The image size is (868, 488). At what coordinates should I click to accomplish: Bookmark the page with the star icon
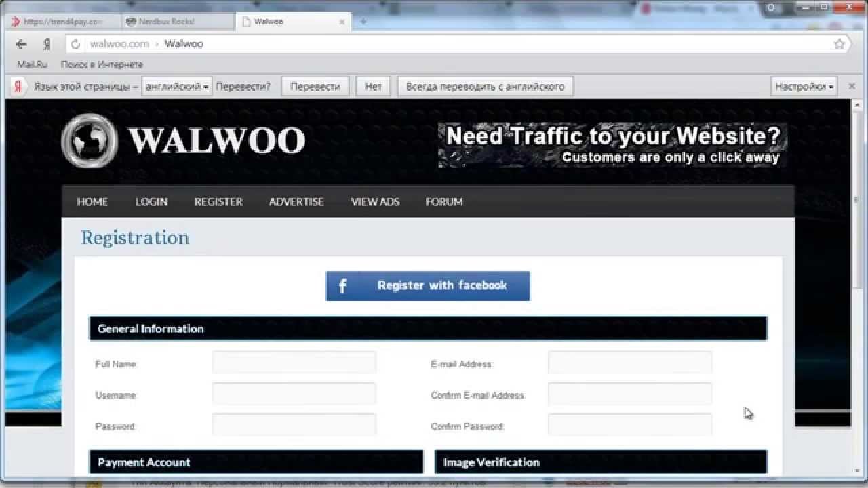point(840,44)
